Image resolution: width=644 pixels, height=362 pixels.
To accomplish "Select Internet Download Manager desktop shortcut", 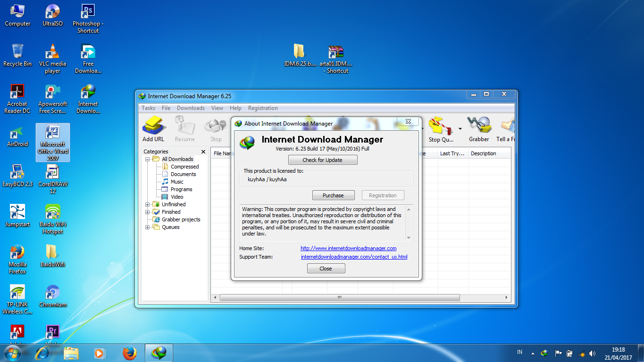I will 88,99.
